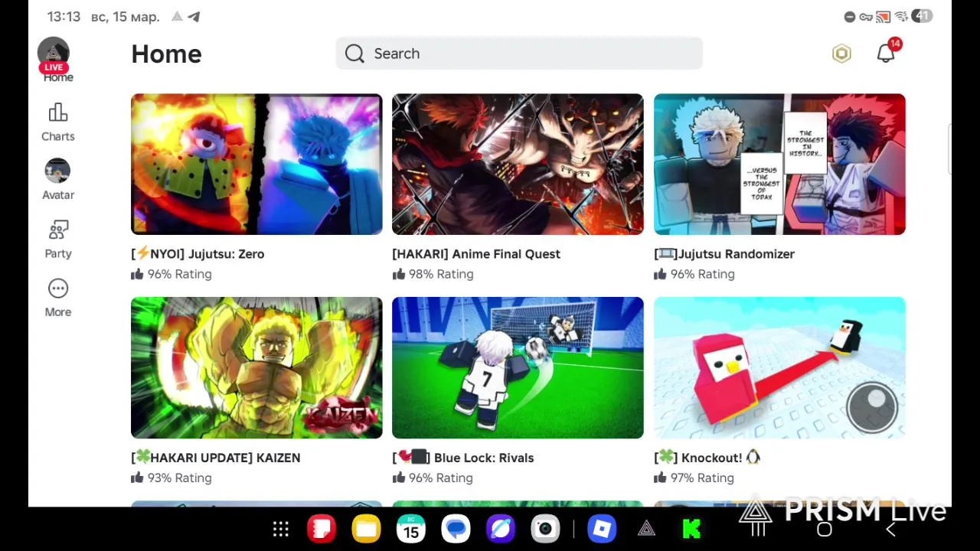
Task: Open the yellow files app in taskbar
Action: [x=366, y=530]
